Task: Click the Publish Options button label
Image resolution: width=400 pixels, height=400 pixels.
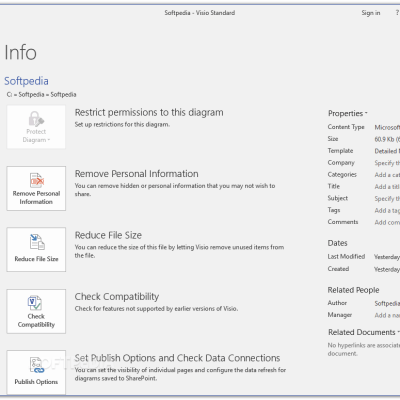Action: (x=36, y=382)
